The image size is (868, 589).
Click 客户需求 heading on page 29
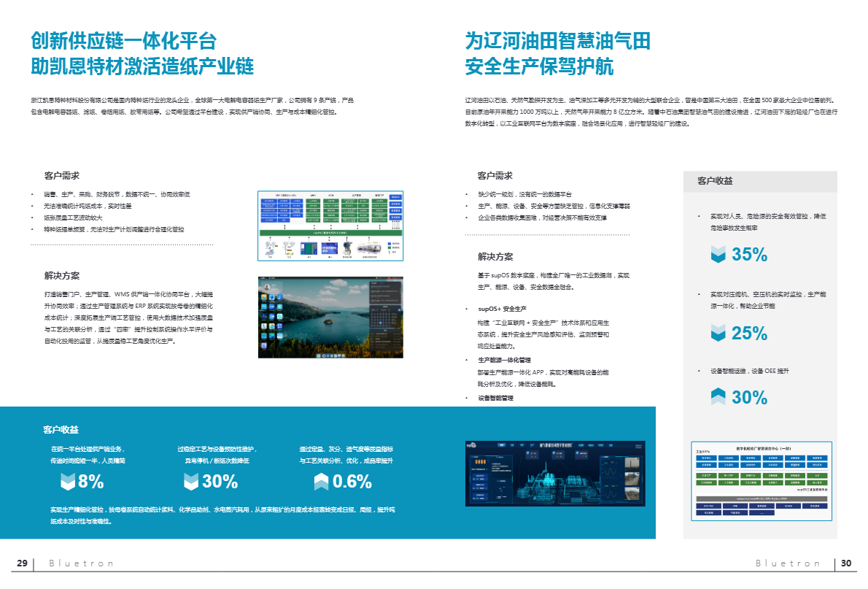coord(62,176)
